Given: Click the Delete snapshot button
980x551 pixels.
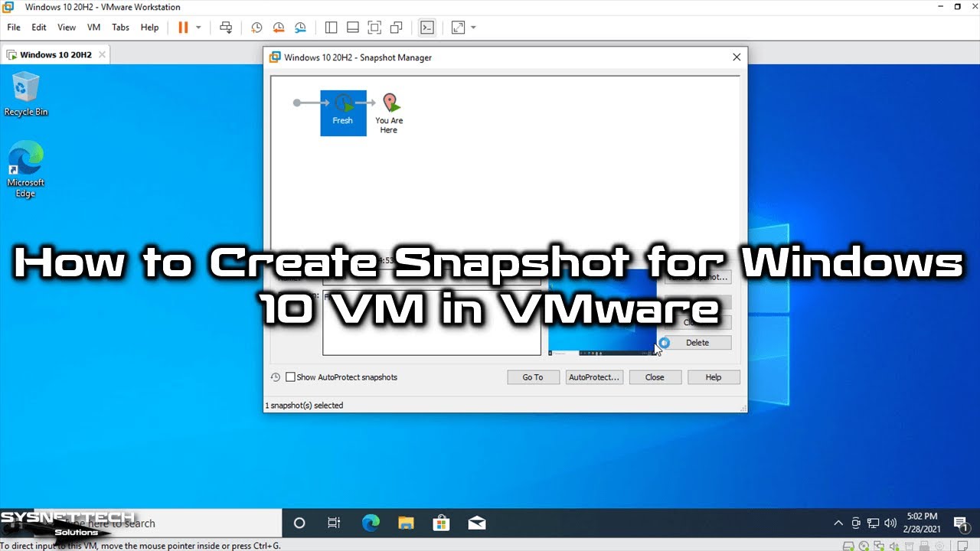Looking at the screenshot, I should tap(697, 343).
